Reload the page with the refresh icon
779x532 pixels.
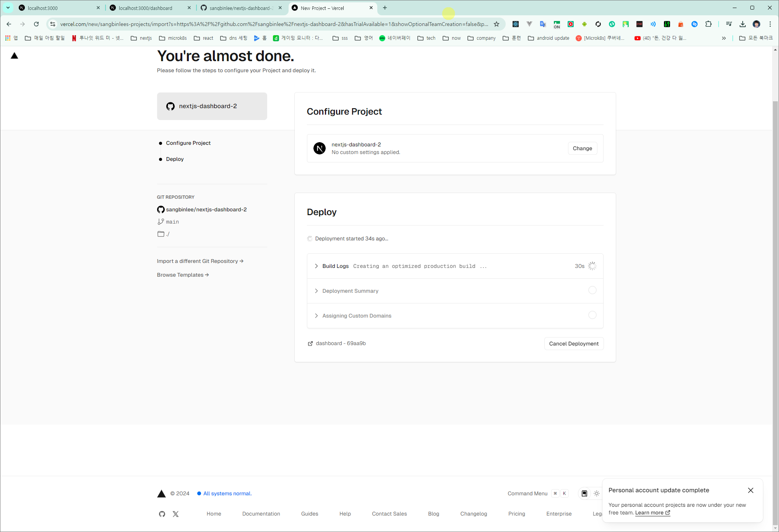[x=36, y=24]
